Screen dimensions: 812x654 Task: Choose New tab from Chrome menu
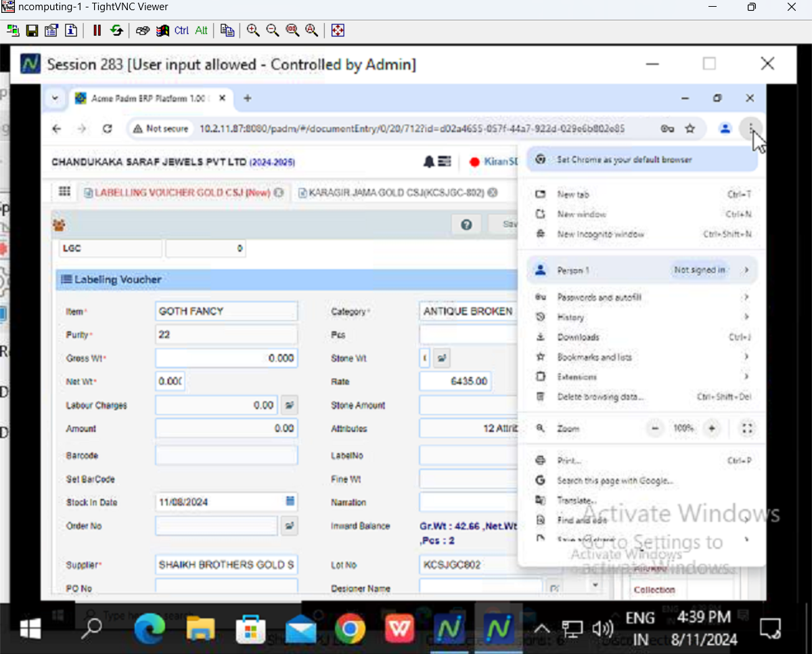[x=643, y=194]
